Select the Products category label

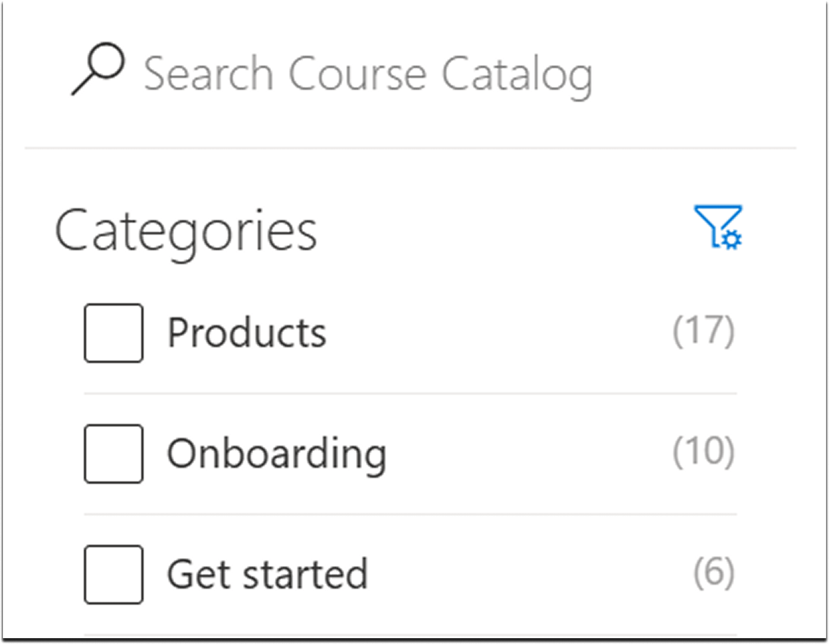[247, 333]
